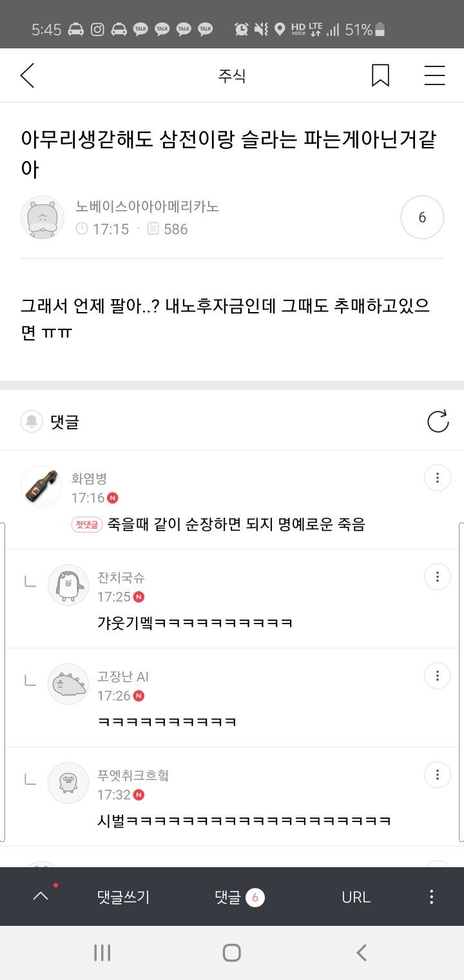Tap the like count circle showing 6

422,218
